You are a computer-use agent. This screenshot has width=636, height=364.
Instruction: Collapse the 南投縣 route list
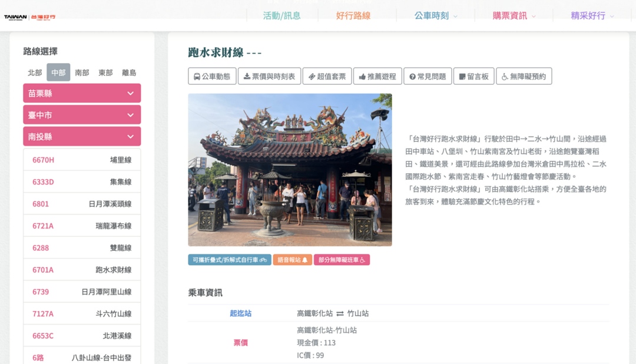(x=82, y=136)
